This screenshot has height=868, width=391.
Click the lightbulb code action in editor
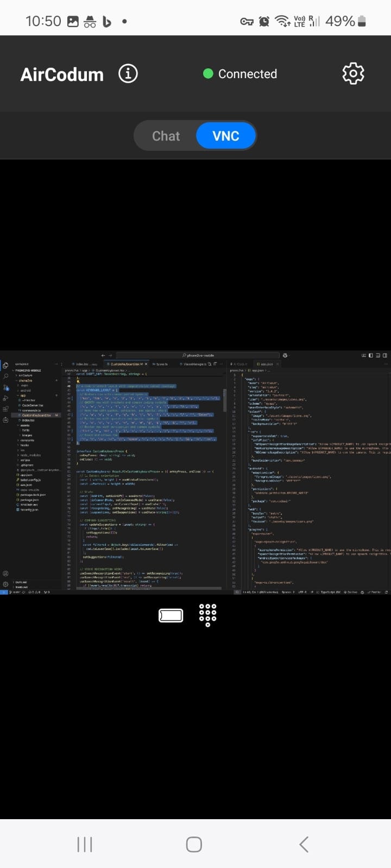tap(78, 381)
